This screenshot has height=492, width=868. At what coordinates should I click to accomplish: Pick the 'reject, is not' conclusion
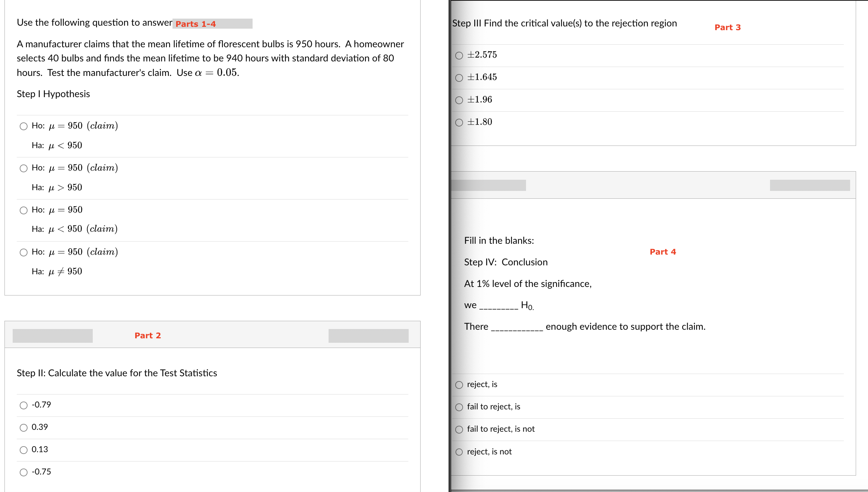click(459, 452)
